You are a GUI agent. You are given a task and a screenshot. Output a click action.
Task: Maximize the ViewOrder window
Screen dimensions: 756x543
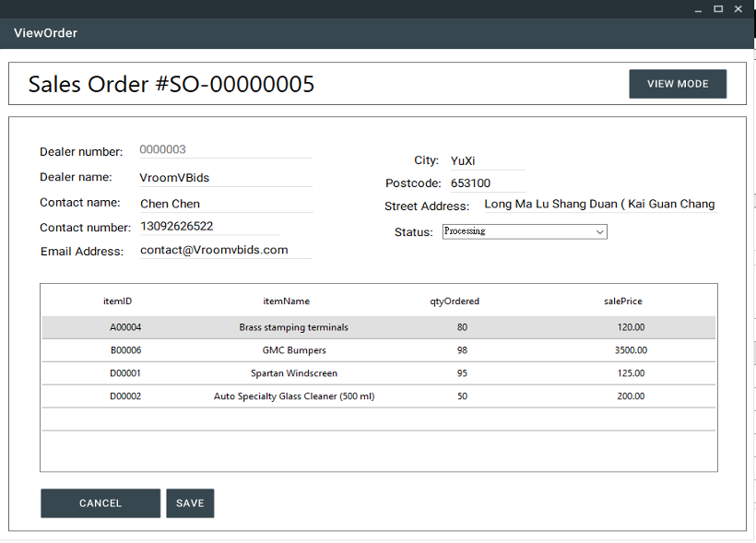(718, 8)
